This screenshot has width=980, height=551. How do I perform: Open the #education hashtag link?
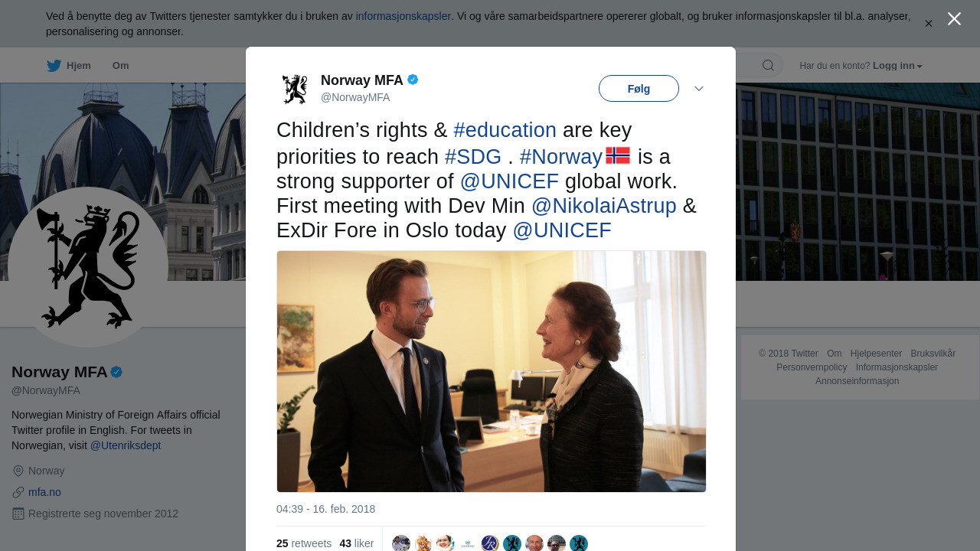coord(505,130)
